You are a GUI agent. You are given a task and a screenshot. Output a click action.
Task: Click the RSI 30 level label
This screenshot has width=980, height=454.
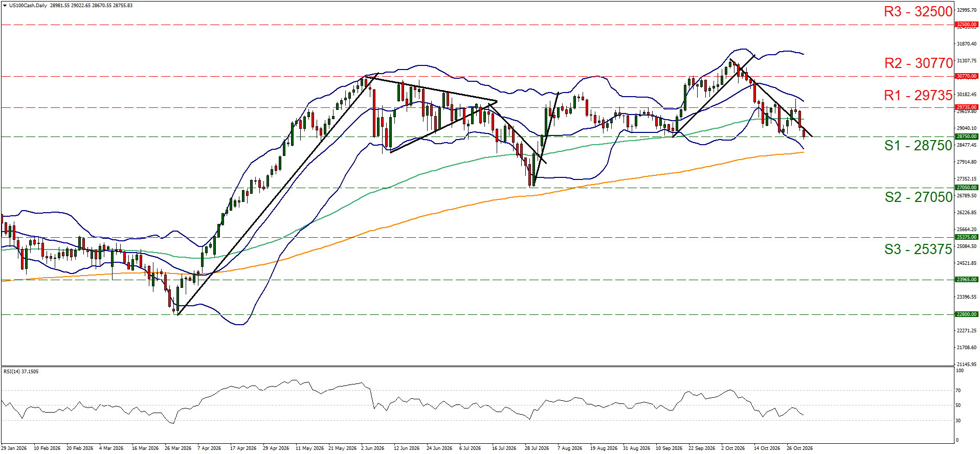click(x=959, y=421)
